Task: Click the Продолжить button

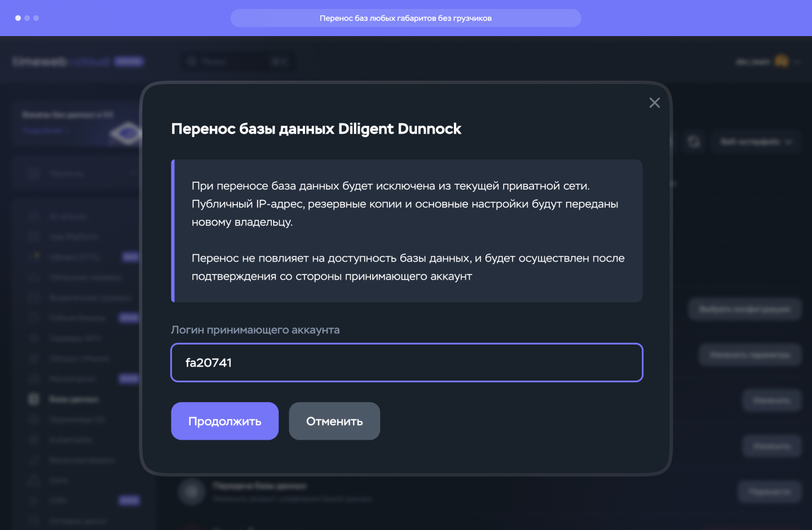Action: [224, 421]
